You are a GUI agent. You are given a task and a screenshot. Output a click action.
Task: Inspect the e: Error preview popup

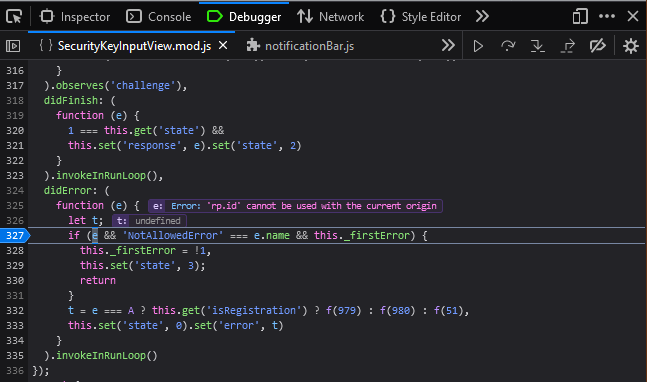click(295, 206)
